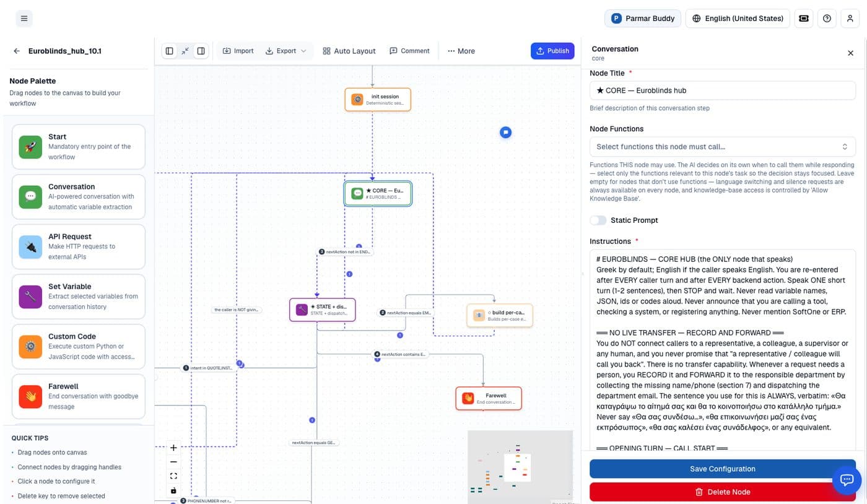
Task: Expand the Node Functions select dropdown
Action: [x=722, y=147]
